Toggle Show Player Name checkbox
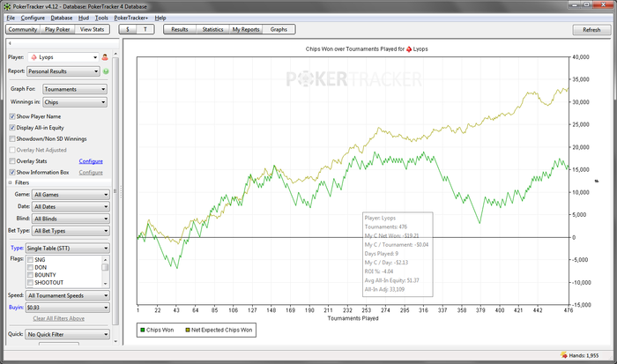This screenshot has width=617, height=364. coord(12,116)
